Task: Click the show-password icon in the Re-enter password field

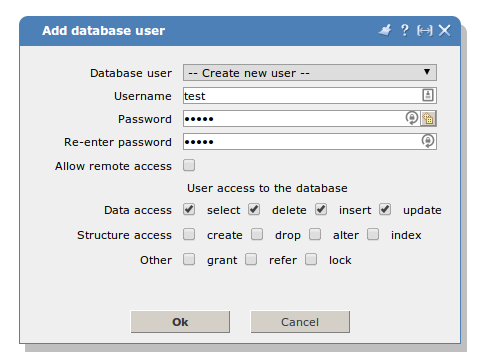Action: point(428,141)
